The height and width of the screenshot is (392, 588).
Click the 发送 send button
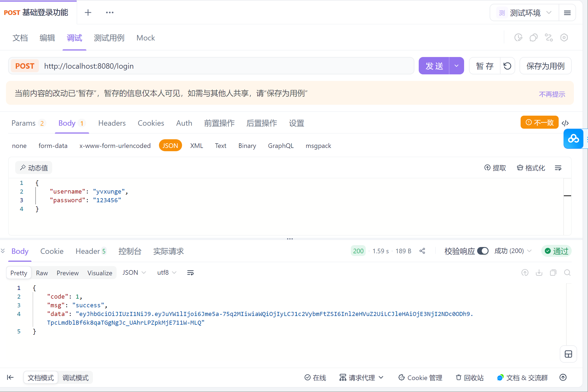[434, 66]
